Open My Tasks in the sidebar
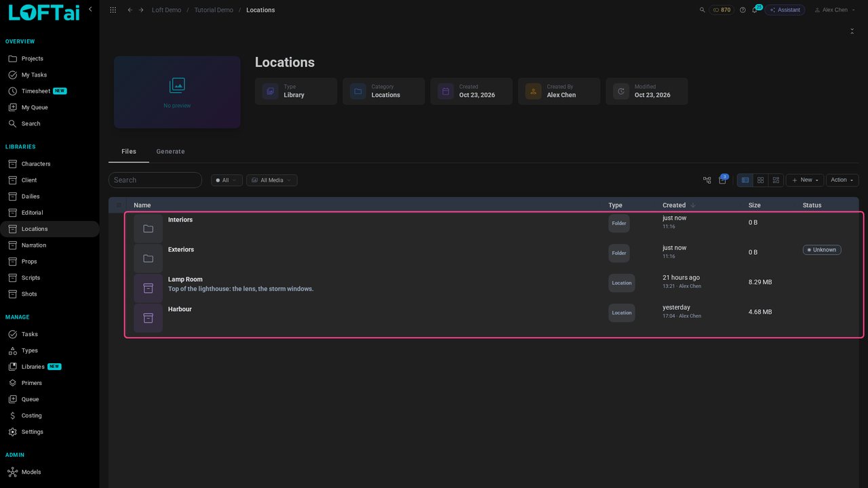The height and width of the screenshot is (488, 868). [x=50, y=75]
